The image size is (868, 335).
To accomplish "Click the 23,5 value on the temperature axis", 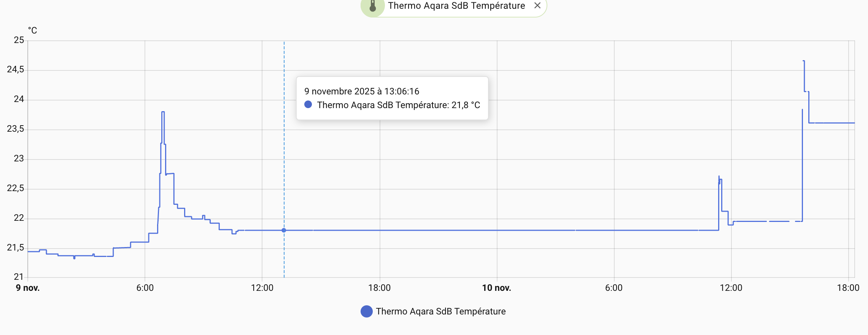I will (16, 129).
